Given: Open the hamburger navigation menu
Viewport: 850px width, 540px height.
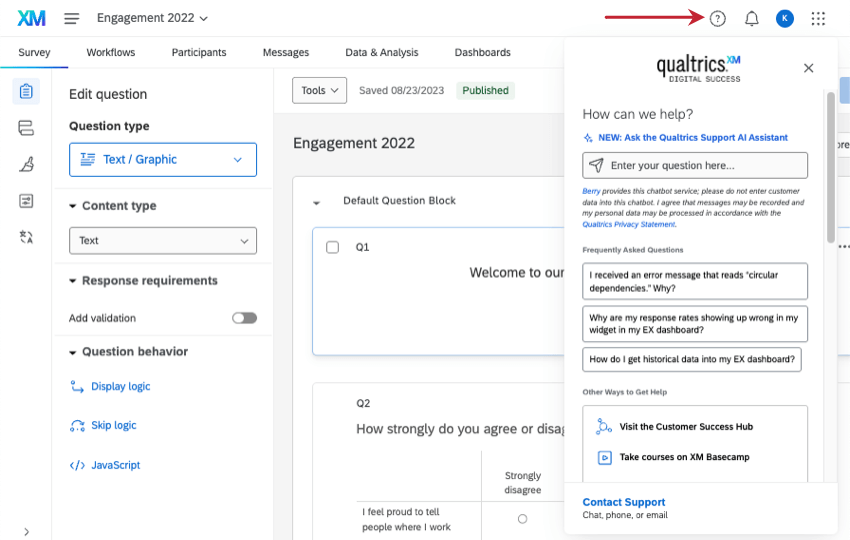Looking at the screenshot, I should (72, 18).
